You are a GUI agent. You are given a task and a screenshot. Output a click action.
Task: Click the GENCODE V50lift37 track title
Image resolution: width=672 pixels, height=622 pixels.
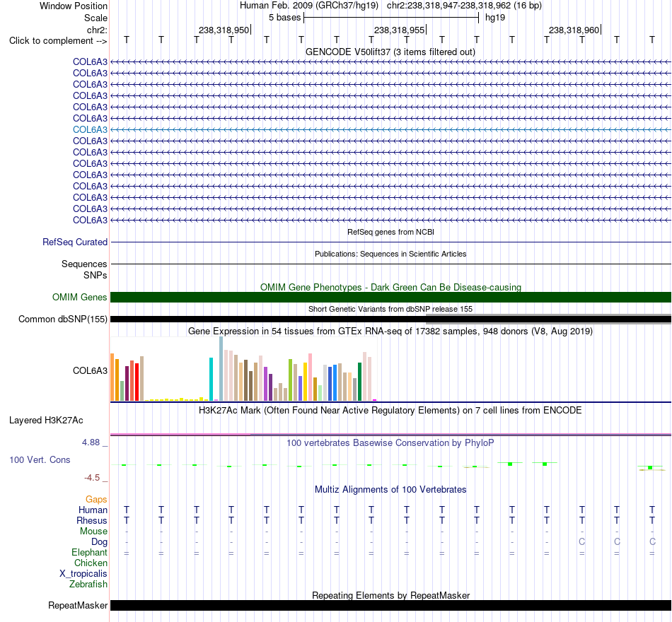tap(390, 52)
